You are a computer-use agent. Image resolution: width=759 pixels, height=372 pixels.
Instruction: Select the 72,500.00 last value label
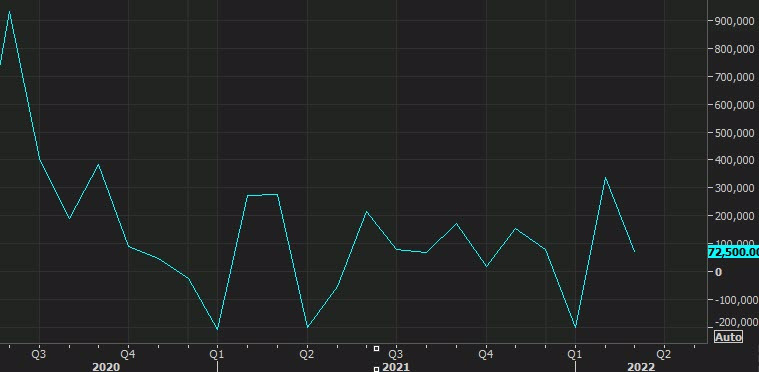coord(733,252)
